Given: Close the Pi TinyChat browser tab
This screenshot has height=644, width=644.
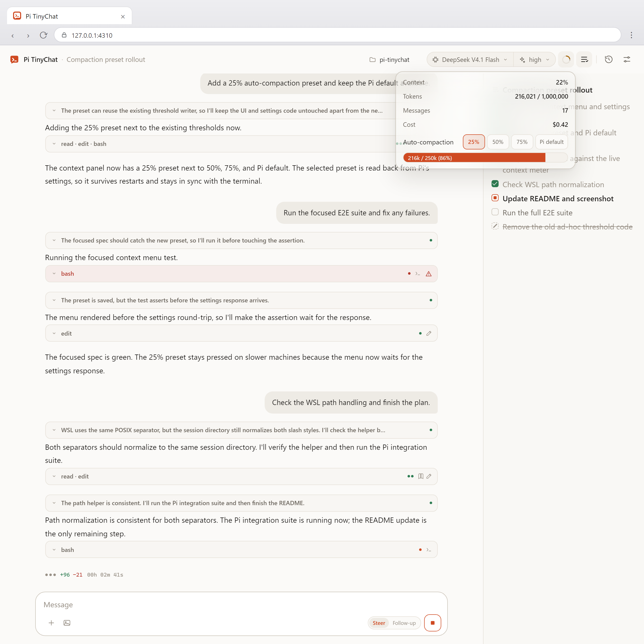Looking at the screenshot, I should click(x=123, y=17).
